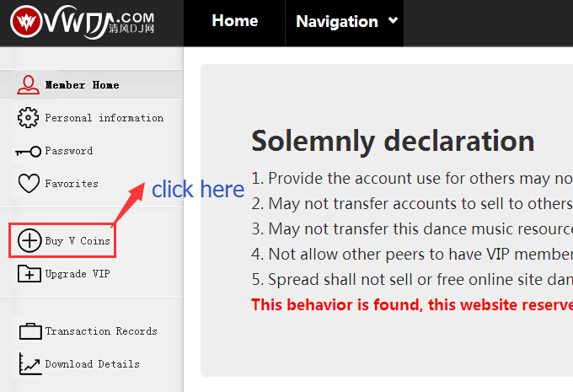The image size is (573, 392).
Task: Open the Download Details link
Action: pyautogui.click(x=92, y=364)
